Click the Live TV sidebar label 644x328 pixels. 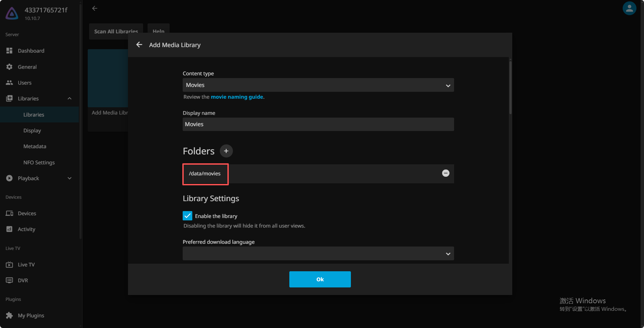click(x=26, y=264)
